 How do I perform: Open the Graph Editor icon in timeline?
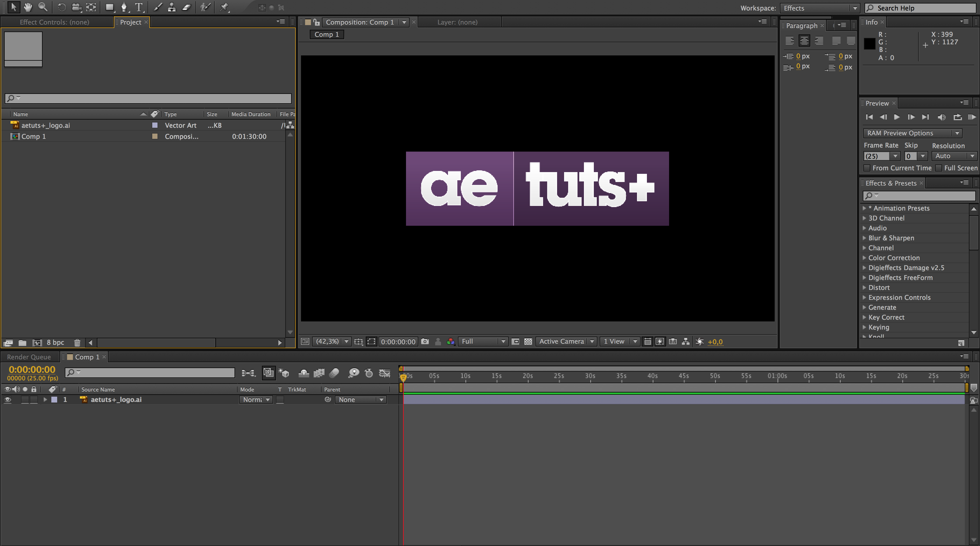385,373
